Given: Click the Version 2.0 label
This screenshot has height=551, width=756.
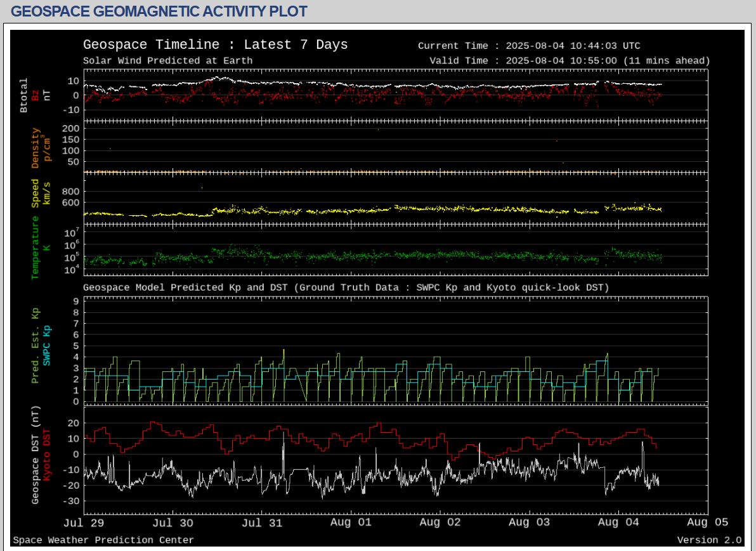Looking at the screenshot, I should (x=709, y=540).
